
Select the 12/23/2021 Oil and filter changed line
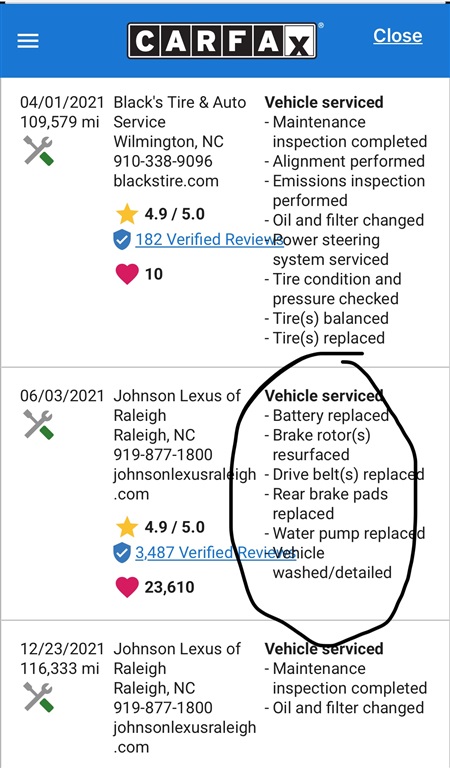point(344,708)
